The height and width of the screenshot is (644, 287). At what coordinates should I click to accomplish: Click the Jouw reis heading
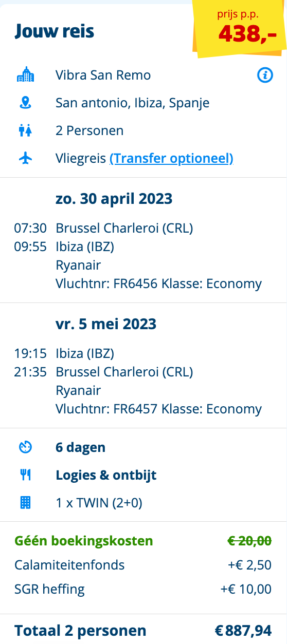[55, 32]
